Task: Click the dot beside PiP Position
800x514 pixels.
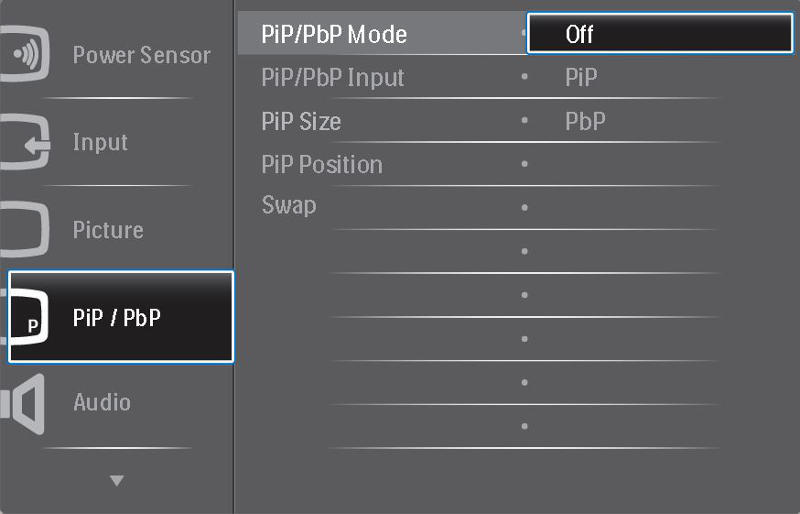Action: click(x=524, y=164)
